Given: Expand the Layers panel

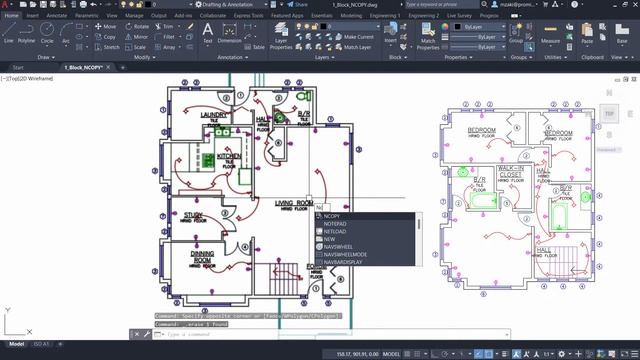Looking at the screenshot, I should [325, 58].
